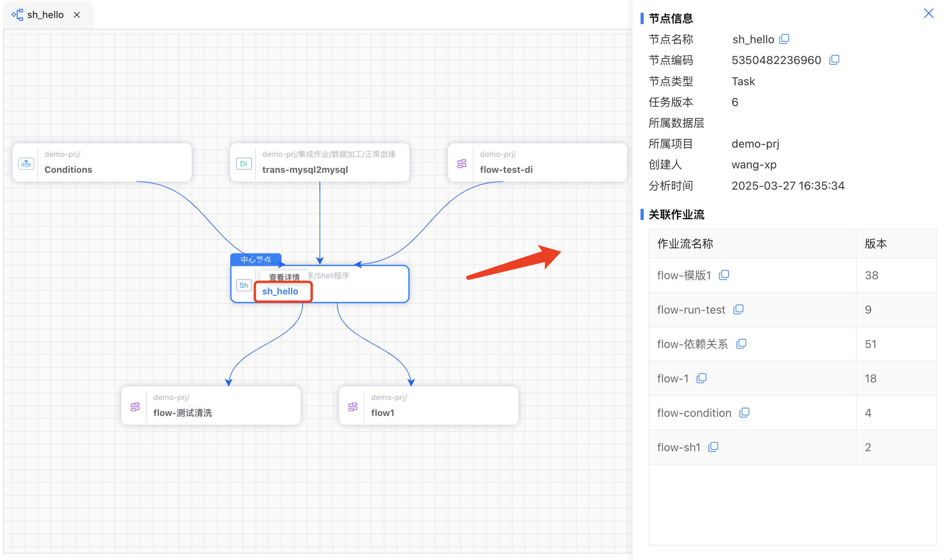Copy the flow-condition workflow name
Viewport: 952px width, 560px height.
point(745,412)
